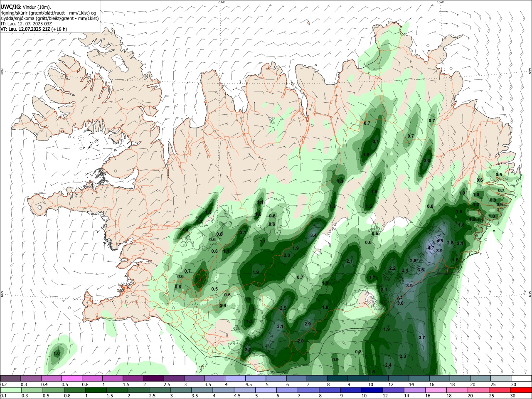Image resolution: width=532 pixels, height=399 pixels.
Task: Select the darkest purple snow-scale swatch labeled 2
Action: click(x=153, y=378)
